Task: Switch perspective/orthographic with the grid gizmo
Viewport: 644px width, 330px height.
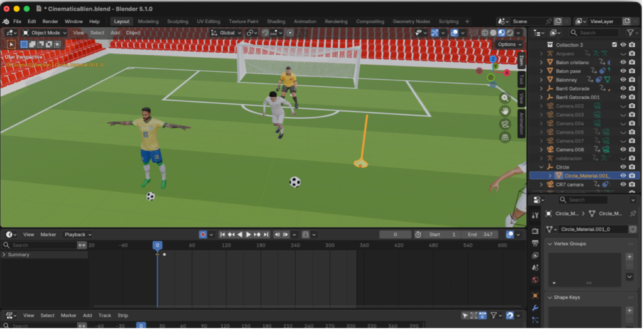Action: pos(506,138)
